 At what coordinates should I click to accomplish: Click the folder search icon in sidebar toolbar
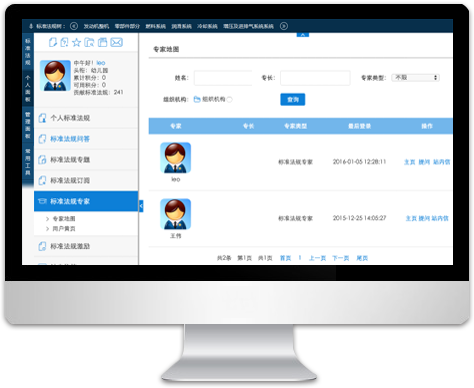click(x=89, y=42)
